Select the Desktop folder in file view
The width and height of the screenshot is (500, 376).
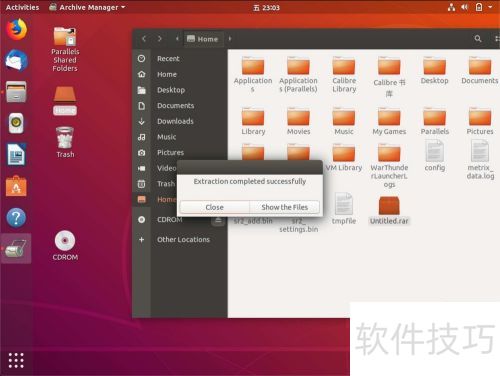point(435,70)
